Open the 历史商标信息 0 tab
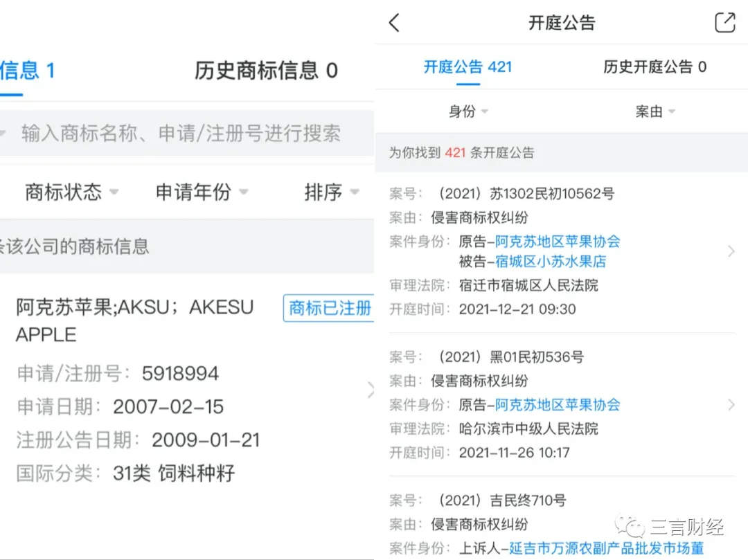This screenshot has height=560, width=748. click(x=266, y=71)
